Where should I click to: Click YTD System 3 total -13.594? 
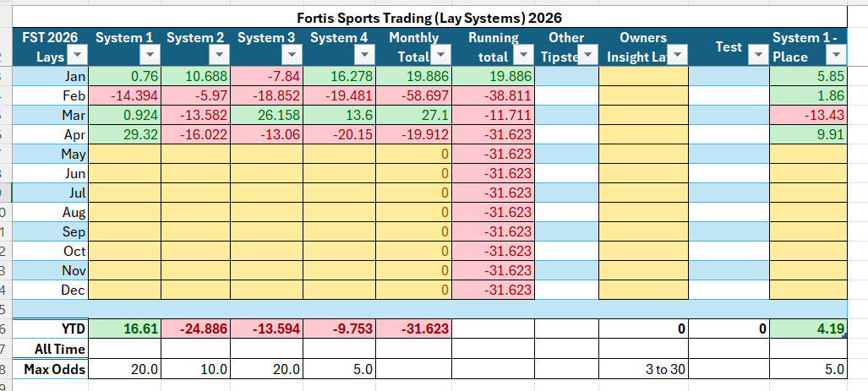point(266,329)
